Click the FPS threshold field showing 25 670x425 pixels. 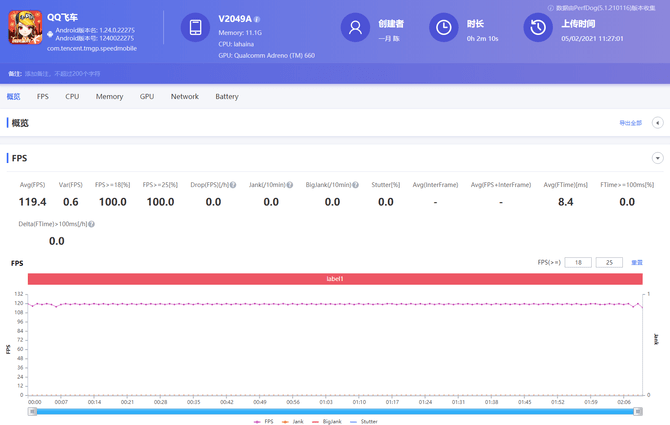(x=609, y=262)
